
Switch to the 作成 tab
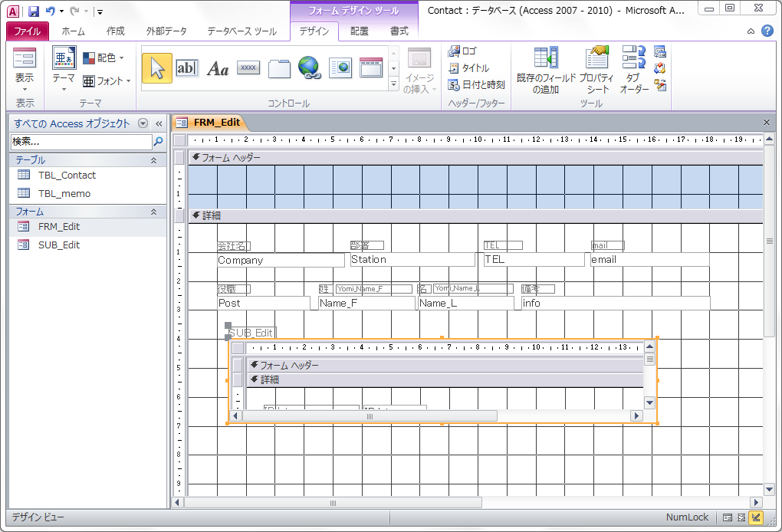coord(116,31)
